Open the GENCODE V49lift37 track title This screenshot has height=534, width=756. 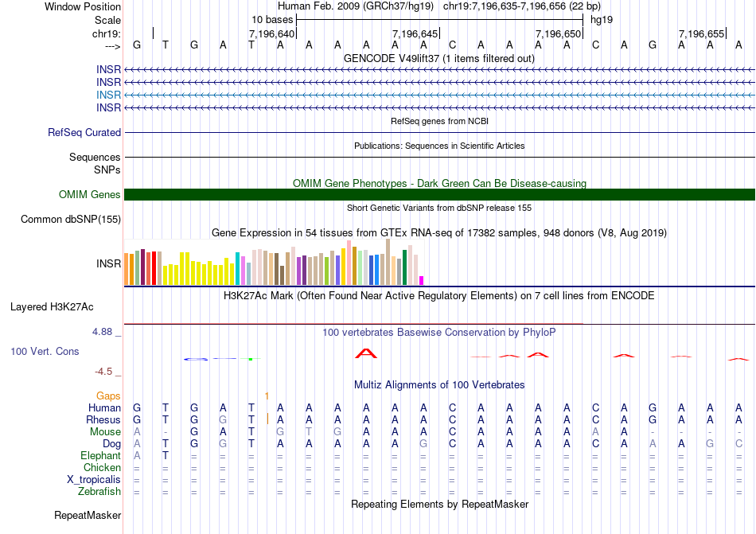coord(439,58)
